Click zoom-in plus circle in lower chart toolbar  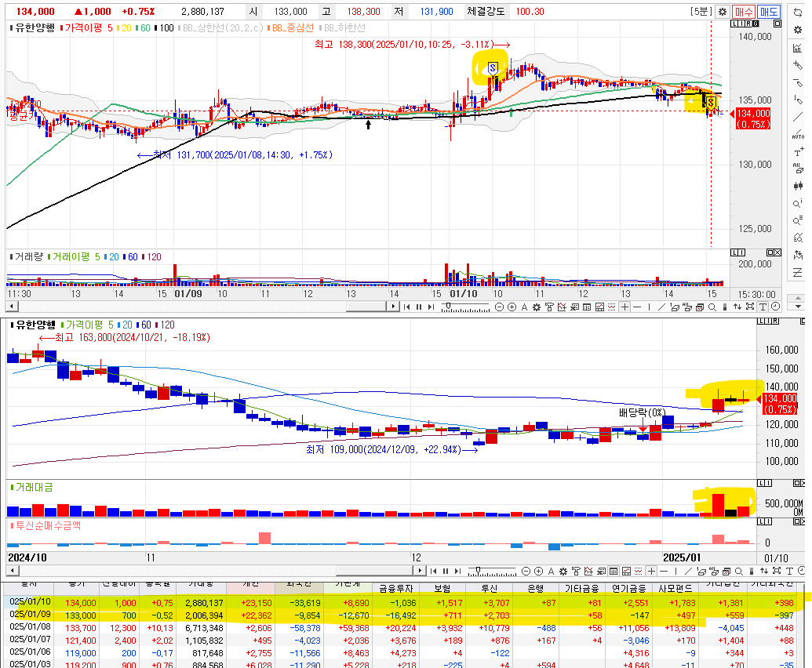tap(538, 572)
